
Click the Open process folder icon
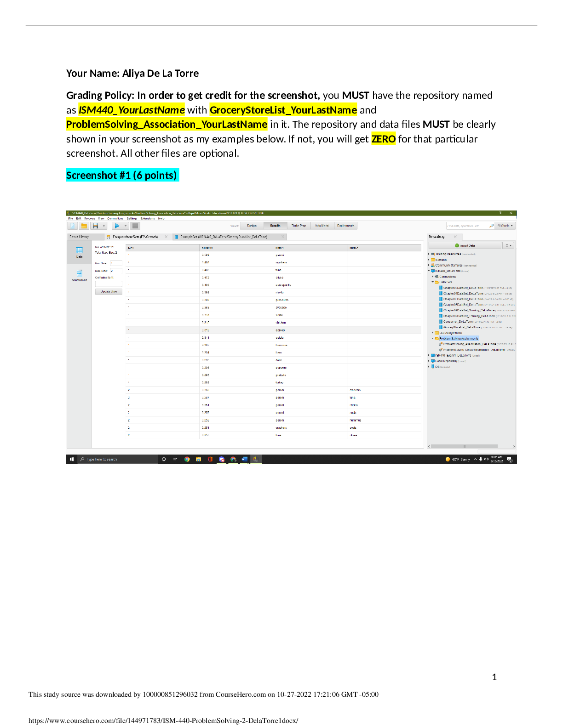[x=84, y=226]
